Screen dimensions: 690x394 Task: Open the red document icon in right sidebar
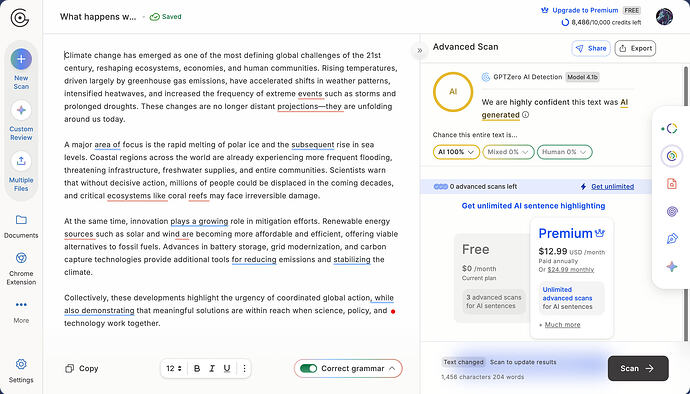[672, 184]
